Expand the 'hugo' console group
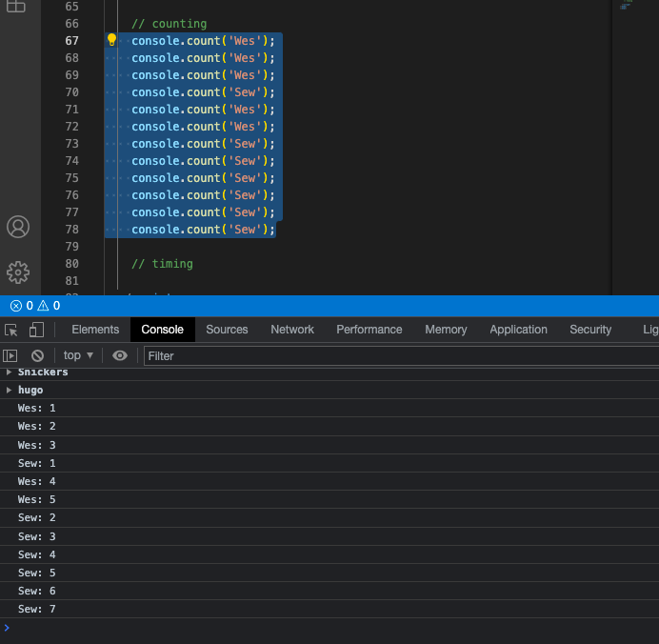Viewport: 659px width, 644px height. [10, 390]
